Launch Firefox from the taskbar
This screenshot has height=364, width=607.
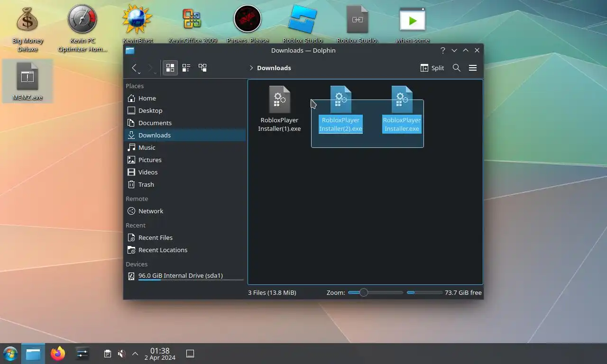click(58, 354)
